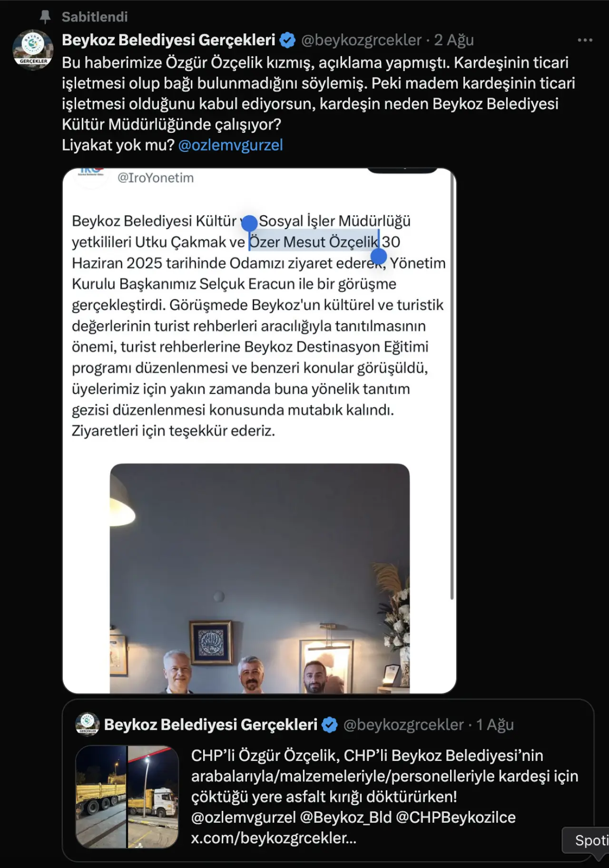The image size is (609, 868).
Task: Click the blue verified badge beside account name
Action: 287,40
